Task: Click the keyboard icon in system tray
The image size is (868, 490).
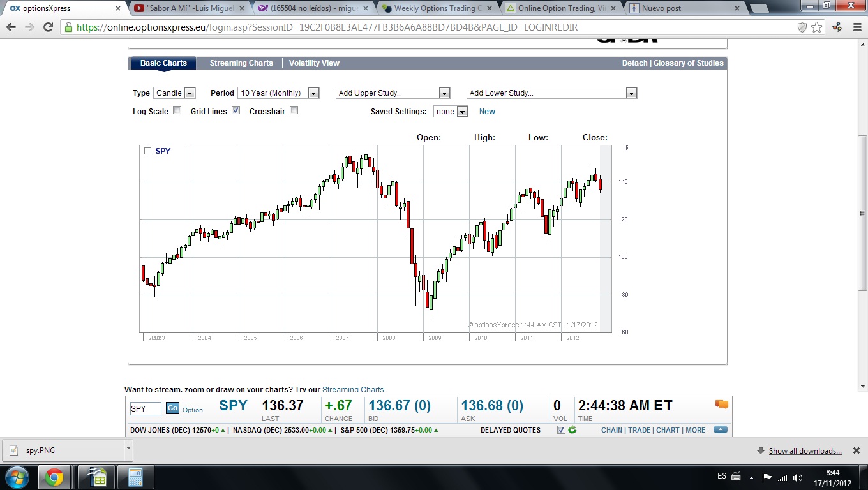Action: (736, 477)
